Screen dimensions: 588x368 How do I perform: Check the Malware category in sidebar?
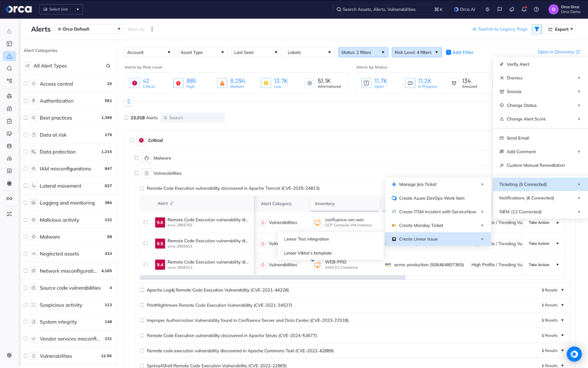click(26, 236)
